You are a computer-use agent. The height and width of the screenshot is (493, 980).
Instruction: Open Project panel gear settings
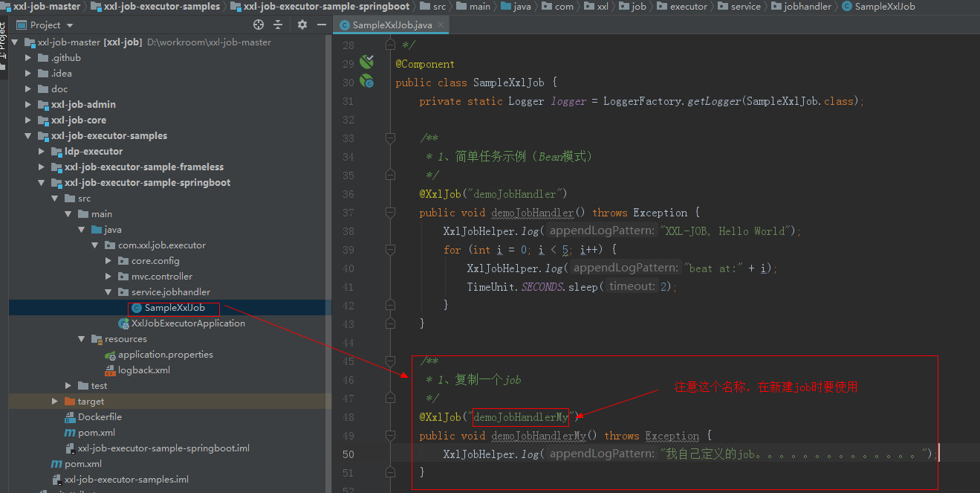pos(302,25)
